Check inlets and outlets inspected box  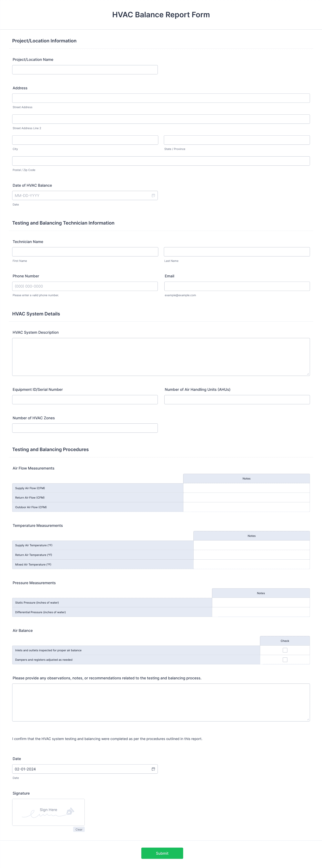click(285, 650)
